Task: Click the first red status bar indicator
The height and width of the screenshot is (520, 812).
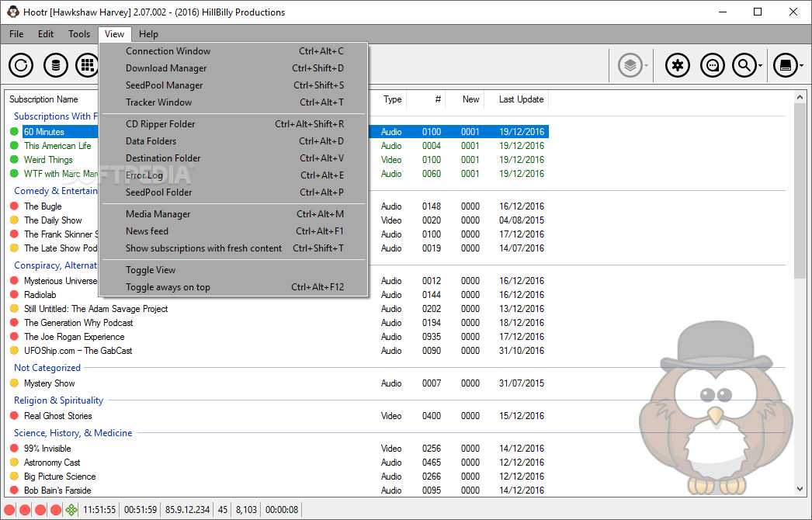Action: tap(9, 510)
